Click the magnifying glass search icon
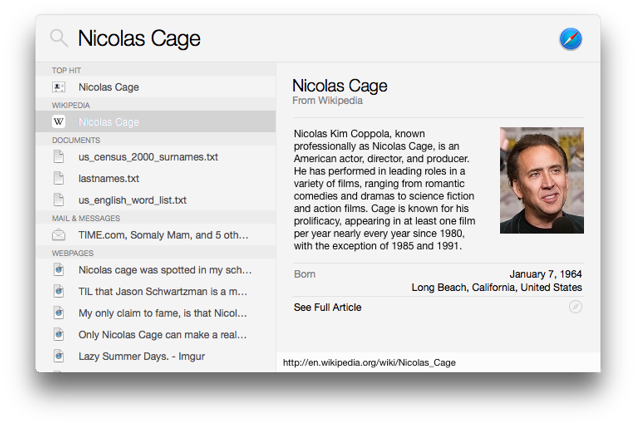Viewport: 635px width, 423px height. point(59,39)
